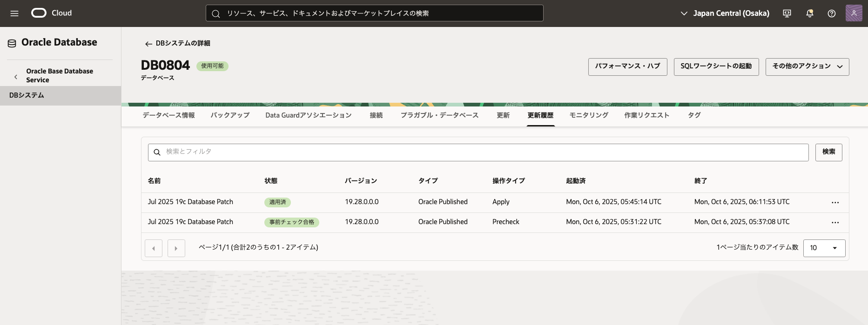Expand the その他のアクション dropdown
The width and height of the screenshot is (868, 325).
(x=807, y=66)
